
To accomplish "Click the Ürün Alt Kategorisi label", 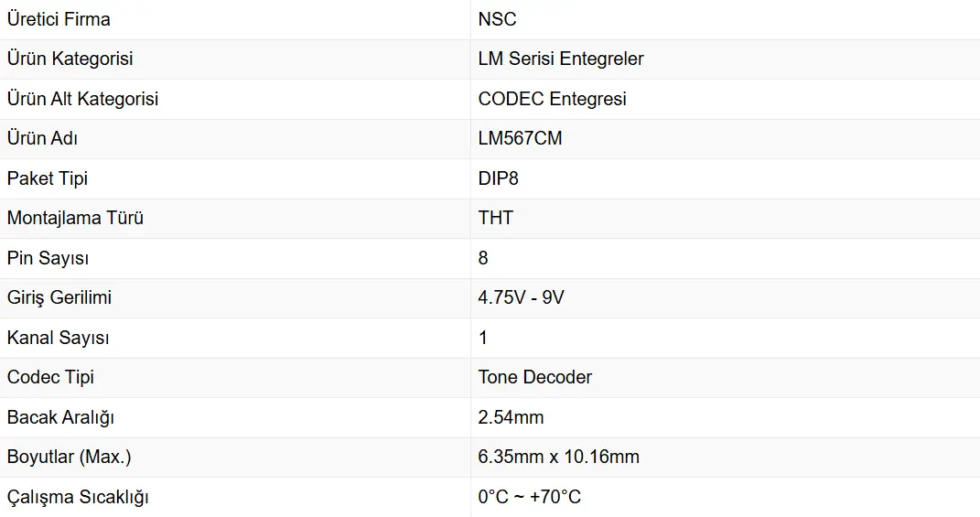I will [x=82, y=99].
